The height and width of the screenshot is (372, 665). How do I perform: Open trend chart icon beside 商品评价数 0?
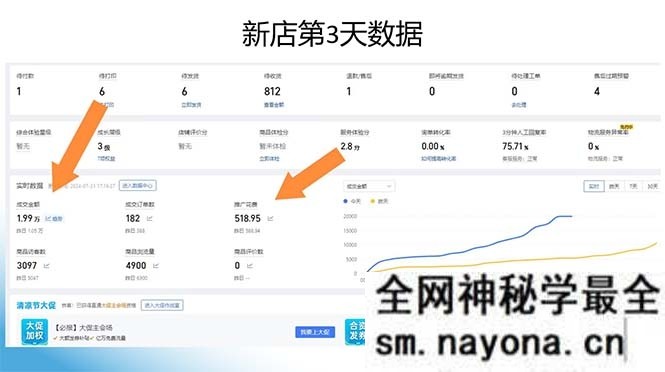click(250, 266)
